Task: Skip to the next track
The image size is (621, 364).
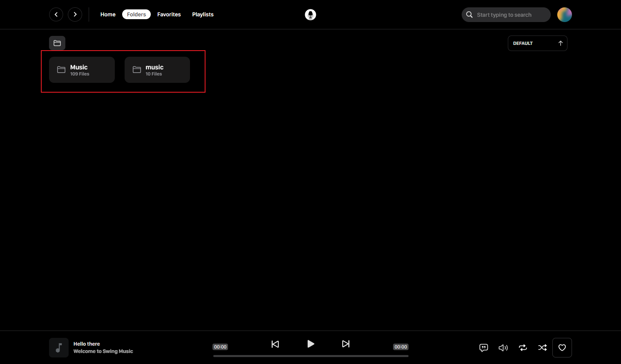Action: (x=346, y=344)
